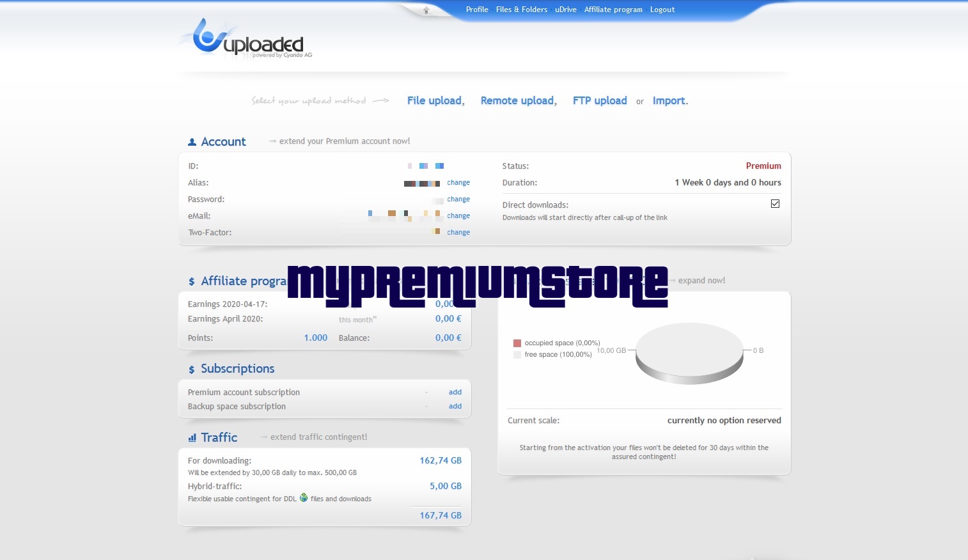This screenshot has width=968, height=560.
Task: Click the 1.000 points value
Action: pyautogui.click(x=315, y=338)
